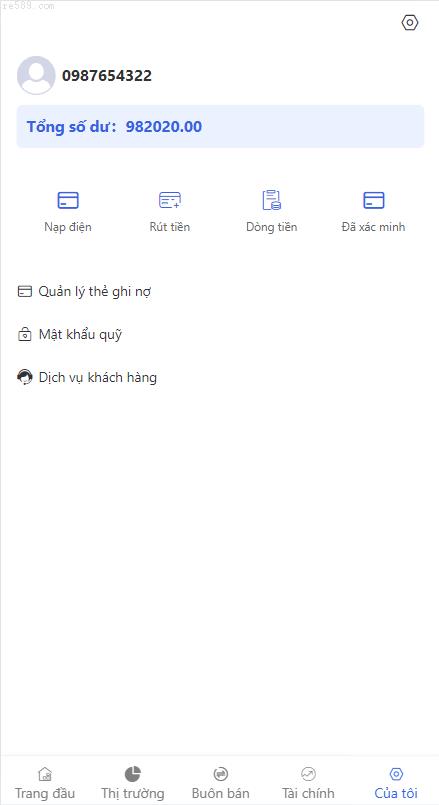This screenshot has height=805, width=439.
Task: Open the Rút tiền withdrawal icon
Action: [x=170, y=200]
